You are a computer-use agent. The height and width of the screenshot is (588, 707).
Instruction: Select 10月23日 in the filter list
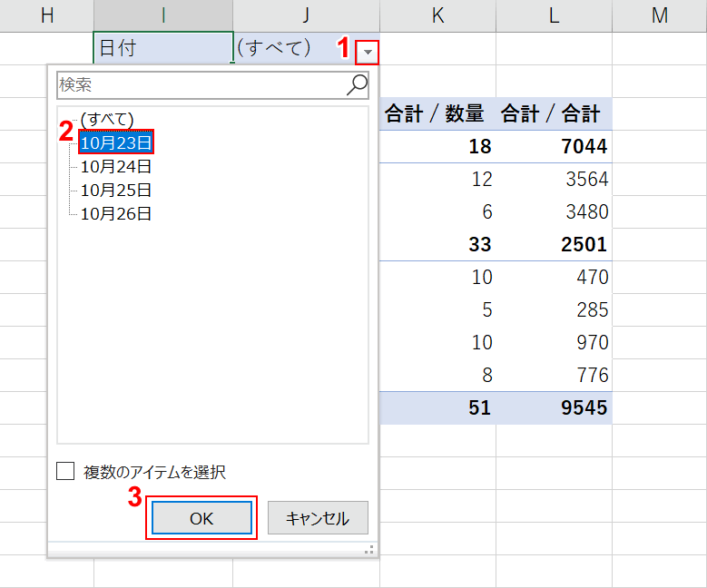pos(115,142)
